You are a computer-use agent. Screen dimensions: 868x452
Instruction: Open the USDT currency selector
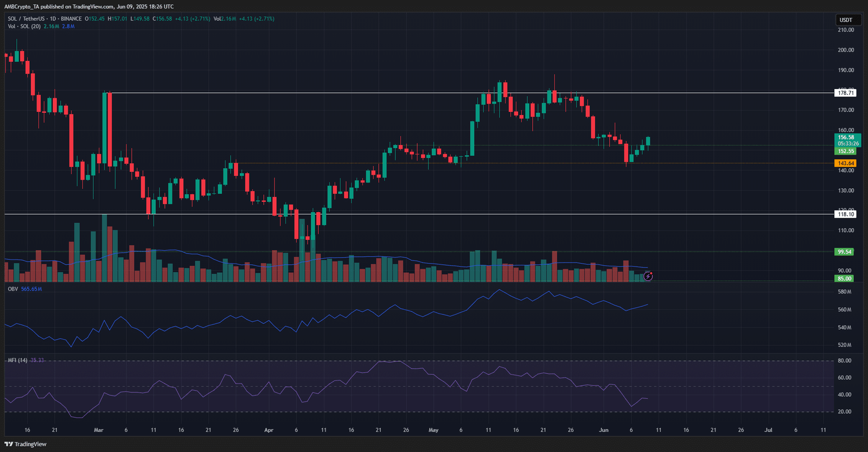(846, 20)
